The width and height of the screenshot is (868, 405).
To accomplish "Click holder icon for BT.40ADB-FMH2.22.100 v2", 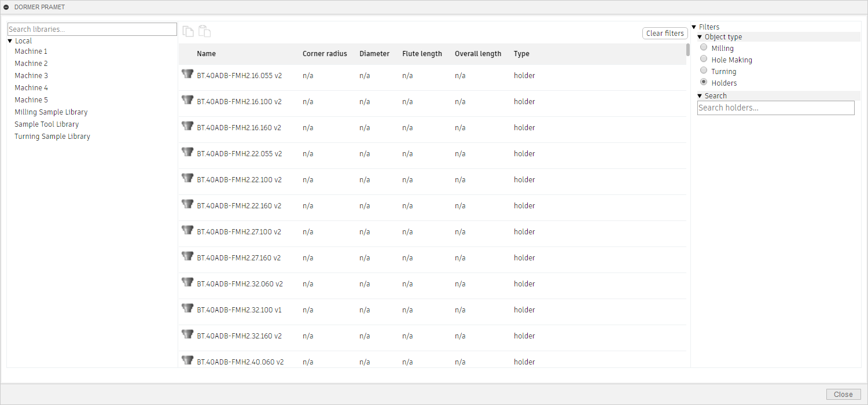I will point(187,178).
